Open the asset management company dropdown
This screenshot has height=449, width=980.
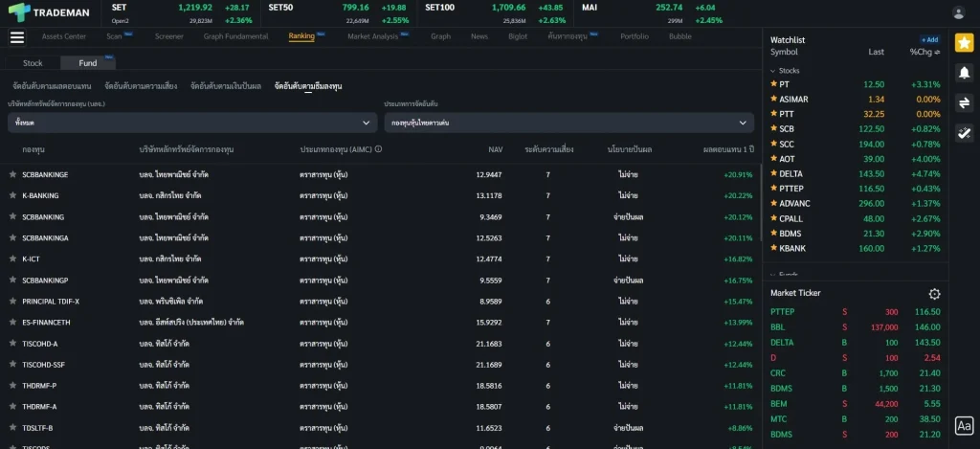(x=191, y=123)
